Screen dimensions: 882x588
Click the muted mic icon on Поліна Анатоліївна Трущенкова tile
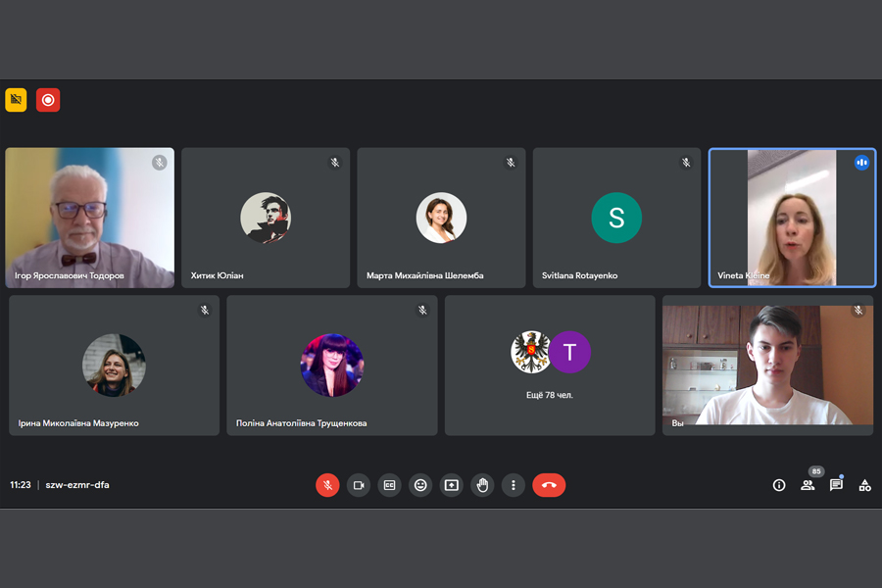point(422,310)
